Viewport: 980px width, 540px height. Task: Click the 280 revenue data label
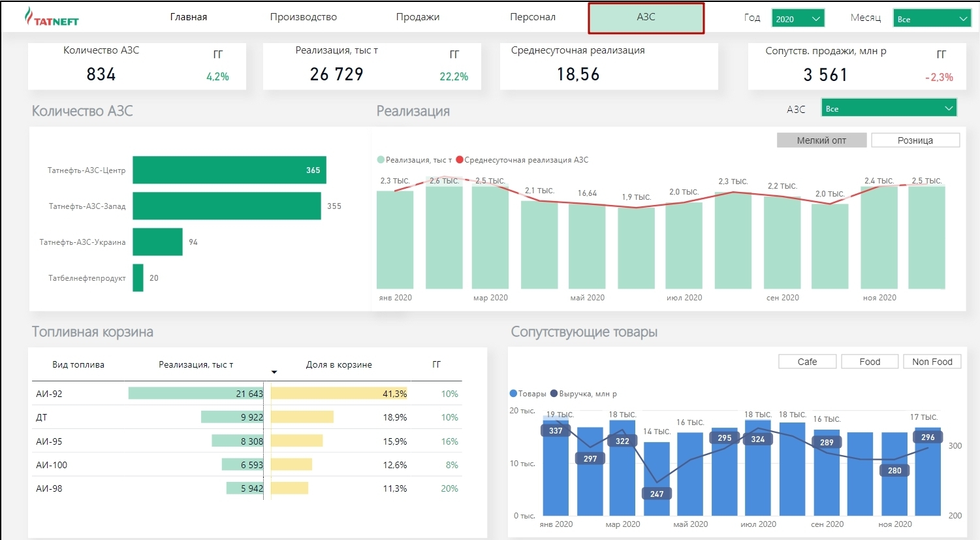coord(894,470)
